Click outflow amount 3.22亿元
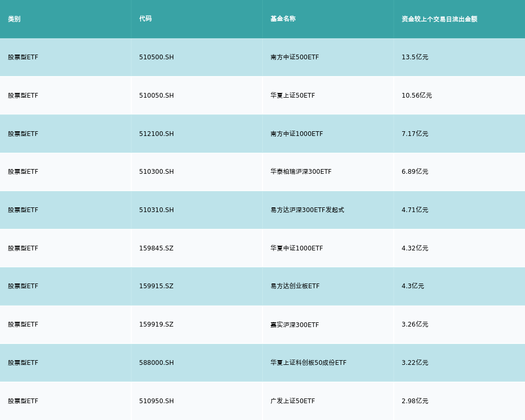 point(415,363)
